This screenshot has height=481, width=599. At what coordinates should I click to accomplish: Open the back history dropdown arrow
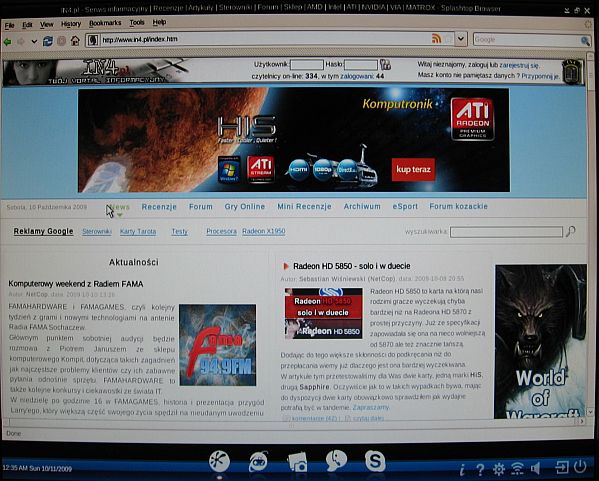(x=34, y=41)
